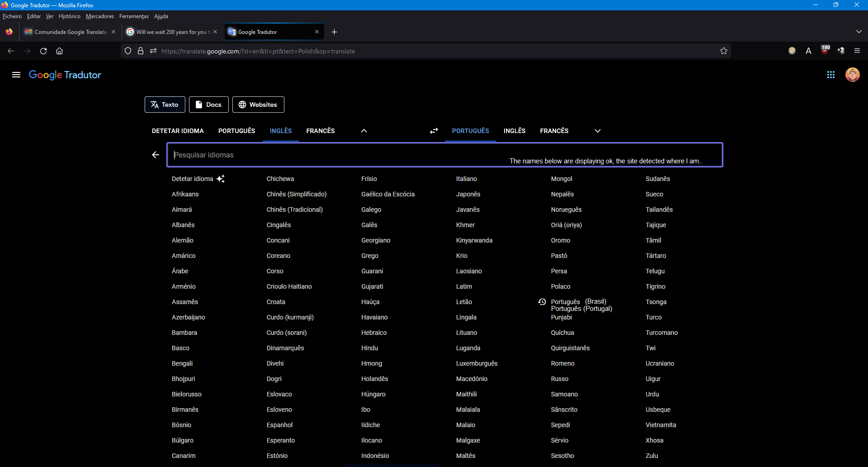This screenshot has width=868, height=467.
Task: Select Português (Brasil) entry
Action: pyautogui.click(x=579, y=301)
